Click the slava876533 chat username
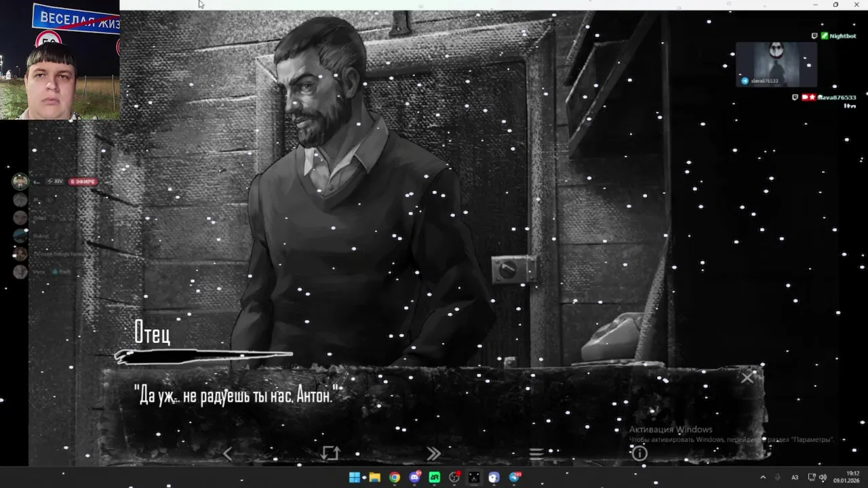The image size is (868, 488). click(x=837, y=98)
